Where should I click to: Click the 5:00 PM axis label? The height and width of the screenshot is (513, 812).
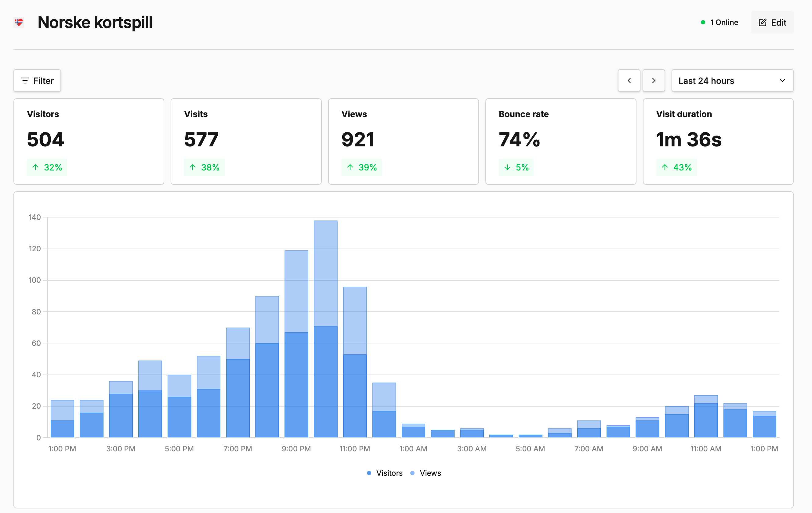point(179,449)
